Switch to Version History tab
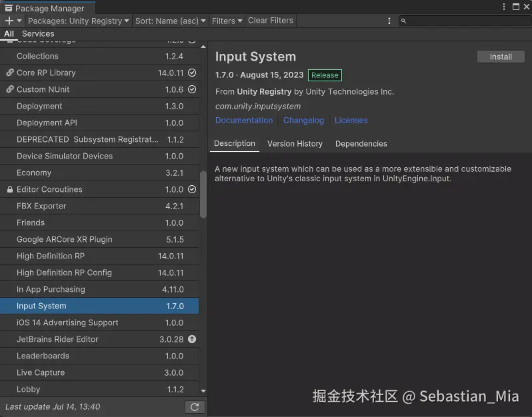The image size is (532, 417). [295, 144]
